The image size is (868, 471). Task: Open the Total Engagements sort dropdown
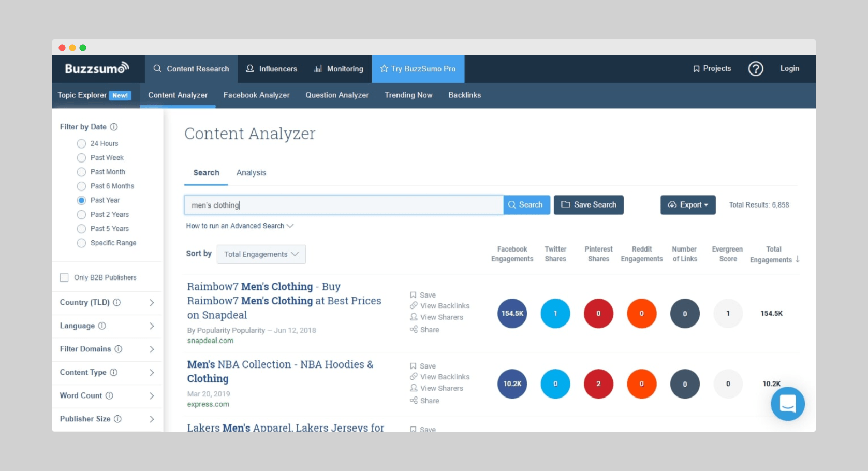coord(261,254)
